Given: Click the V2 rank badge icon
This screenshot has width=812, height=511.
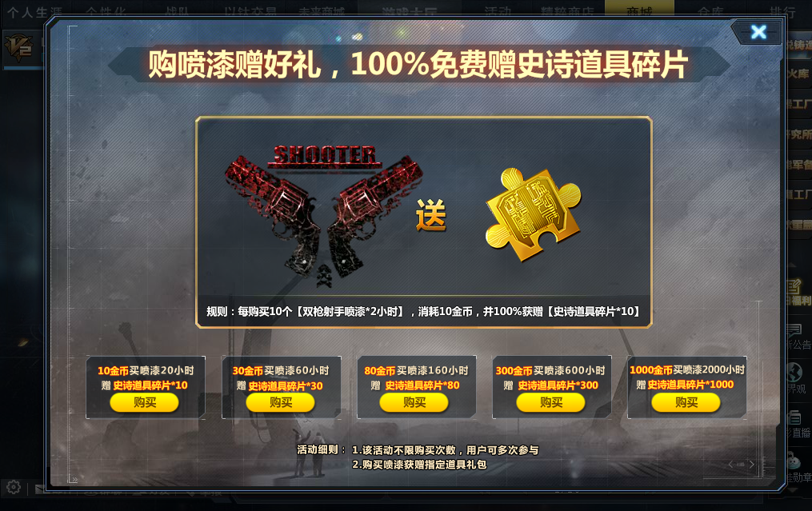Looking at the screenshot, I should [18, 48].
